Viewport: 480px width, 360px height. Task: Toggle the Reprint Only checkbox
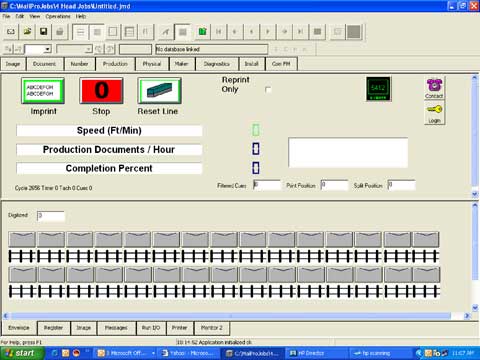pyautogui.click(x=268, y=90)
